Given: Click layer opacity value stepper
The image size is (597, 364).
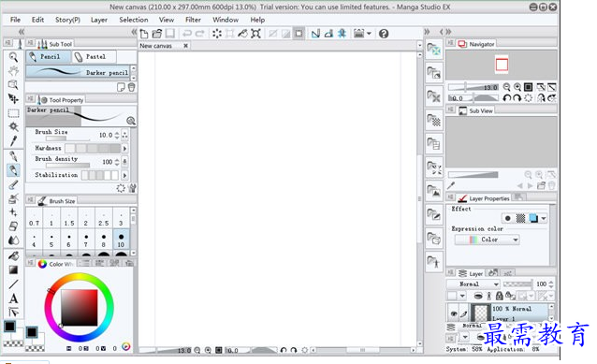Looking at the screenshot, I should (551, 284).
